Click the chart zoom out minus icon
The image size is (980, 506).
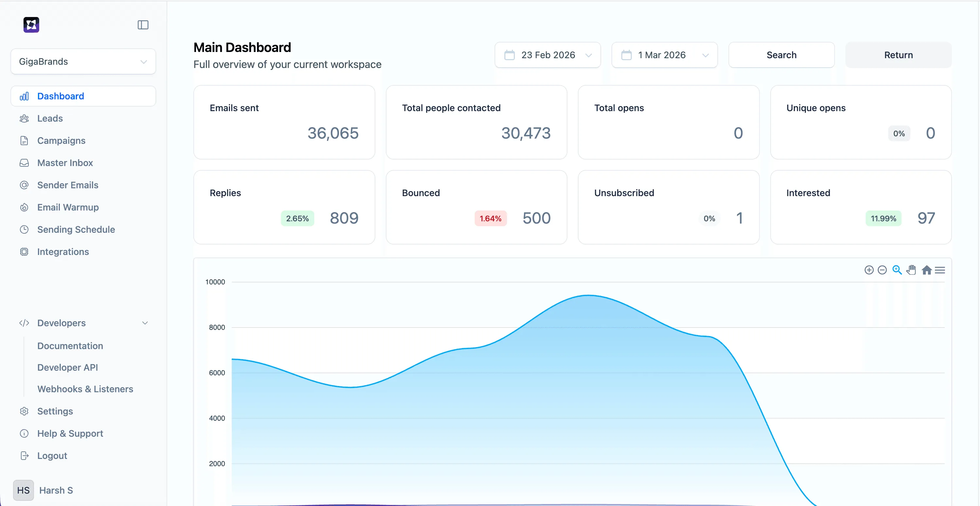tap(882, 270)
